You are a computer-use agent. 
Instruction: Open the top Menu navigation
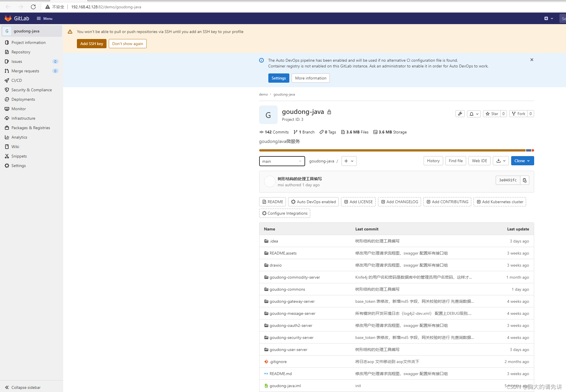click(44, 18)
